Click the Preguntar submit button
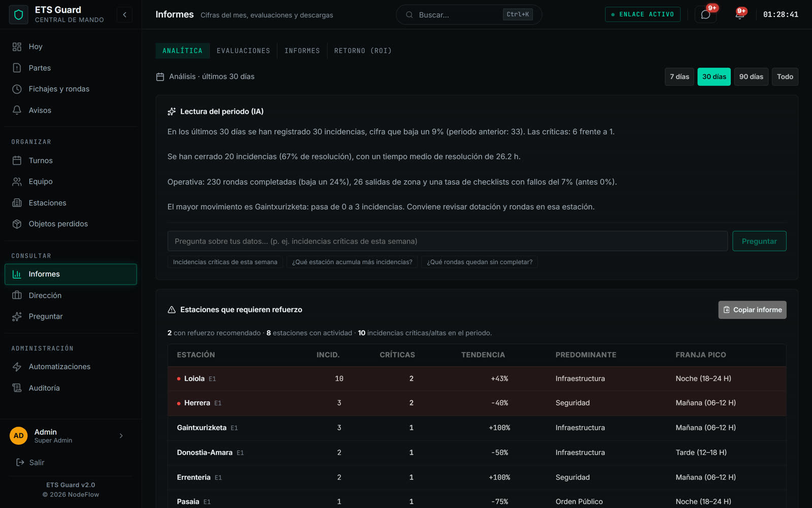 [759, 241]
